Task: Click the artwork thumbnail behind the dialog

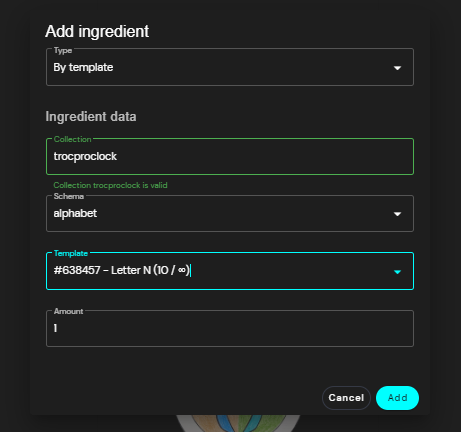Action: point(238,423)
